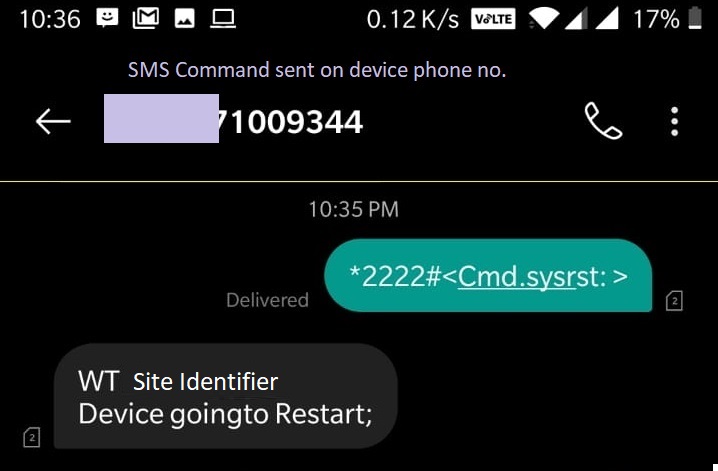Tap the VoLTE status indicator
The height and width of the screenshot is (471, 718).
click(493, 19)
